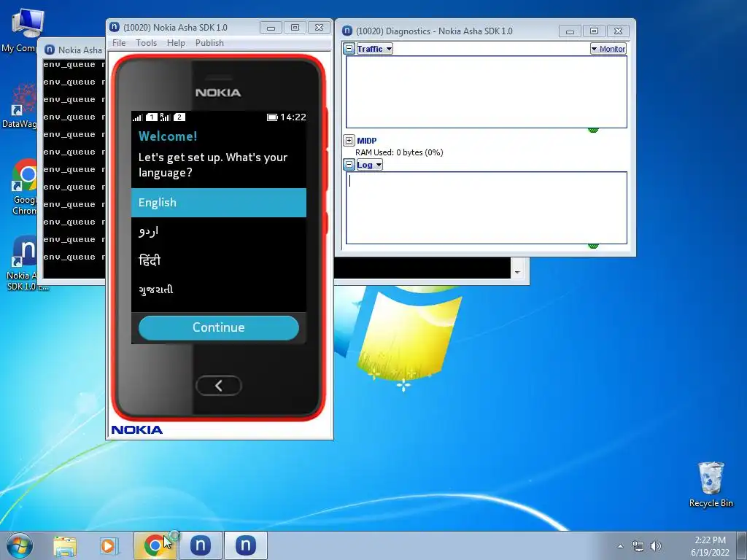Click the blue NOKIA logo below the phone
Image resolution: width=747 pixels, height=560 pixels.
click(137, 429)
